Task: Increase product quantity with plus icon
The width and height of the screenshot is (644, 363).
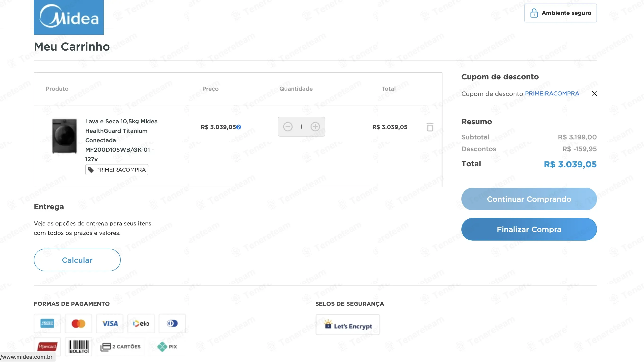Action: click(x=315, y=127)
